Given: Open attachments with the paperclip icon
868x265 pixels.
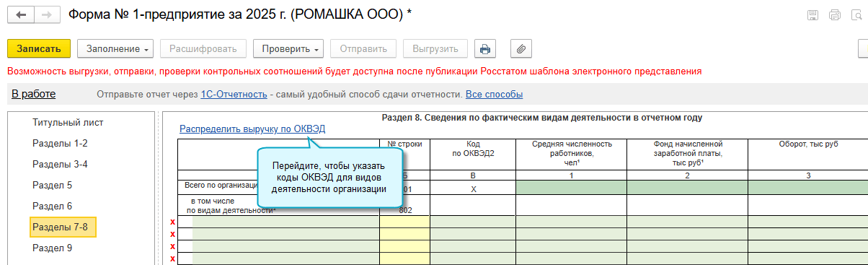Looking at the screenshot, I should coord(521,49).
